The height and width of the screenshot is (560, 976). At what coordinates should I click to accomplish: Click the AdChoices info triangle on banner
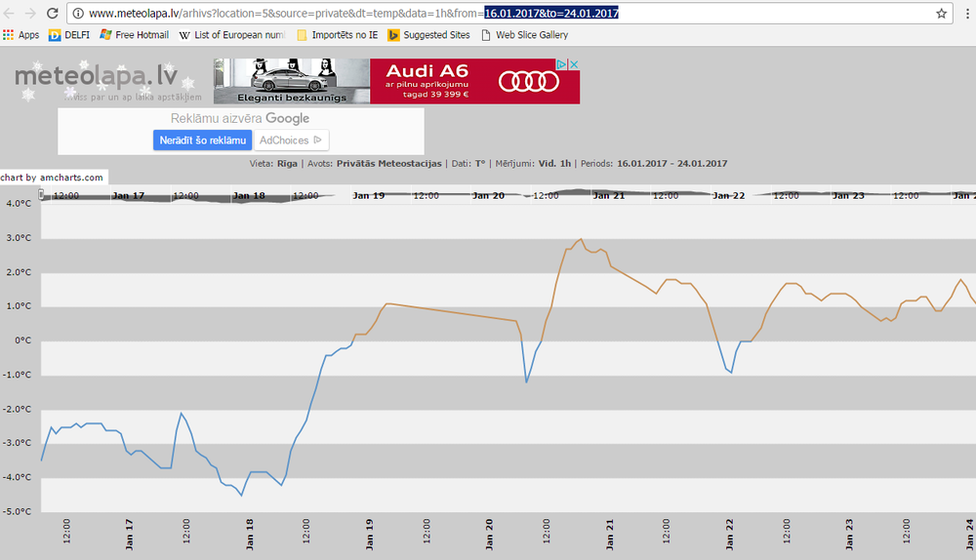561,64
